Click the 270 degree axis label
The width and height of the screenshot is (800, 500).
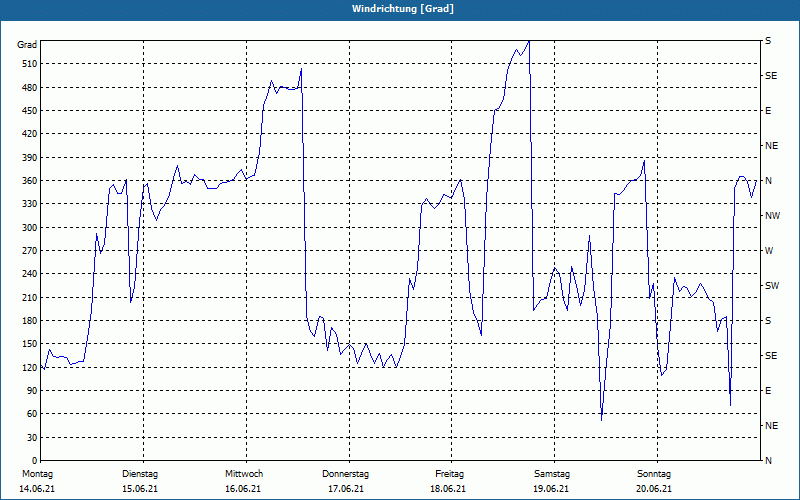coord(31,251)
